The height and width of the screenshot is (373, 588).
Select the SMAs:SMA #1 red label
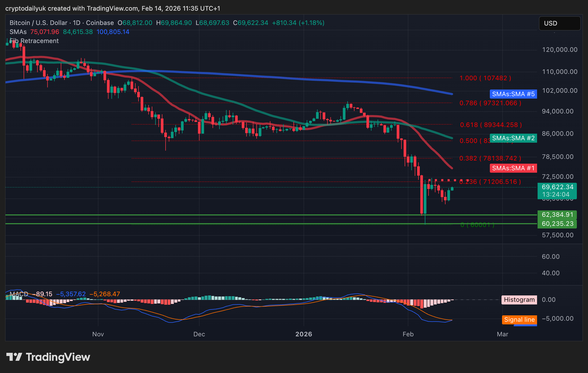tap(513, 168)
